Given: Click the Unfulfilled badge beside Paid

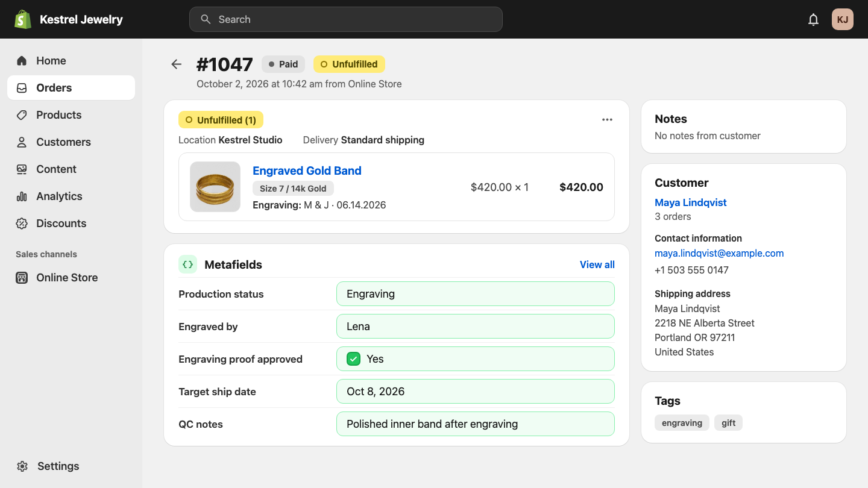Looking at the screenshot, I should pos(349,64).
